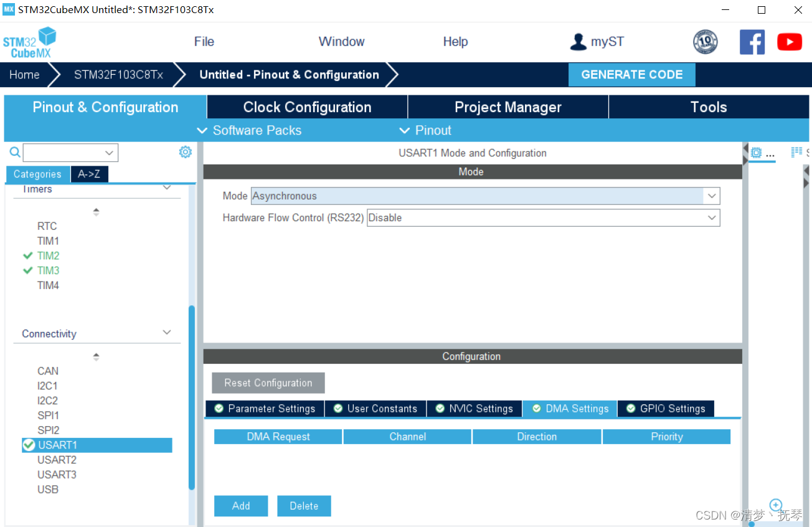The image size is (812, 527).
Task: Select SPI2 peripheral
Action: (48, 430)
